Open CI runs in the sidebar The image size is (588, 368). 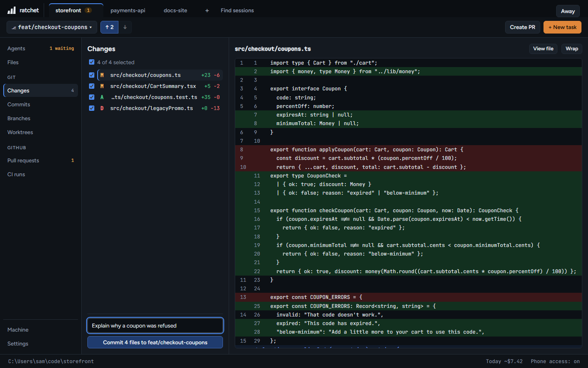tap(40, 174)
